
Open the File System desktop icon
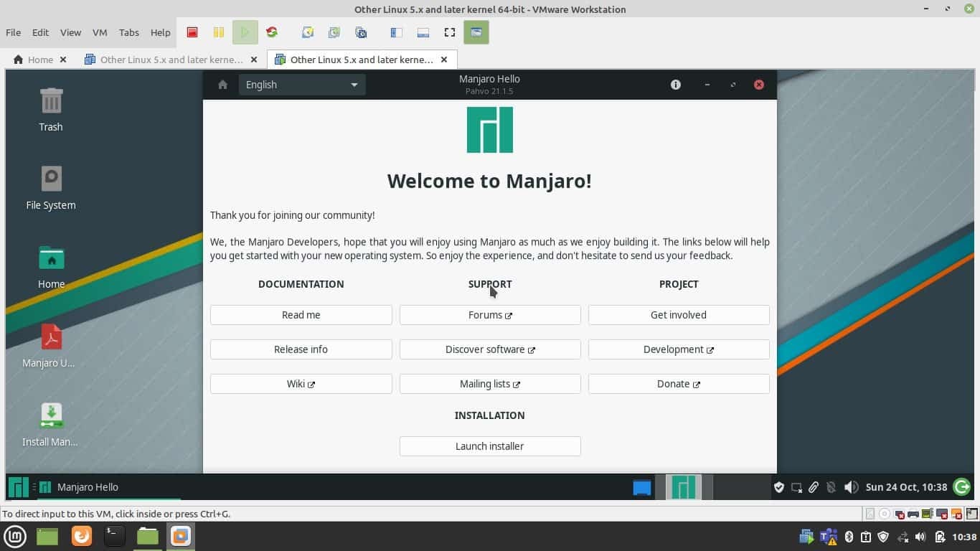[x=51, y=188]
